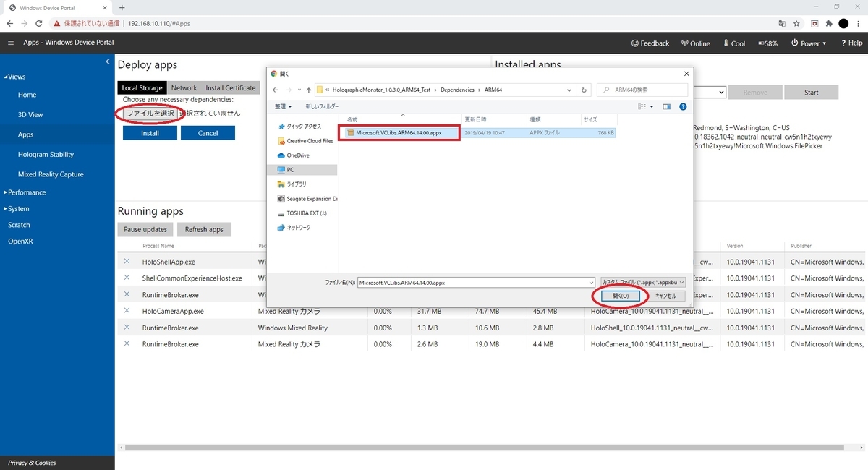Expand the address path dropdown
This screenshot has width=868, height=470.
pos(569,90)
